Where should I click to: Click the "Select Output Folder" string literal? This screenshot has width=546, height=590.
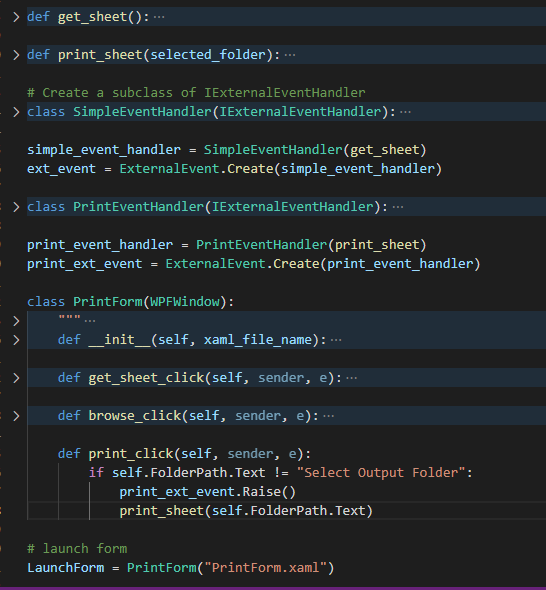pos(381,473)
